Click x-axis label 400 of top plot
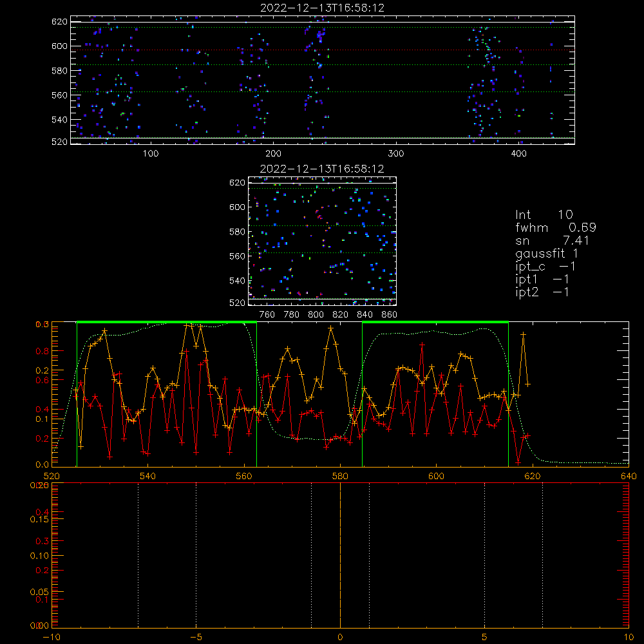The width and height of the screenshot is (644, 644). [518, 154]
